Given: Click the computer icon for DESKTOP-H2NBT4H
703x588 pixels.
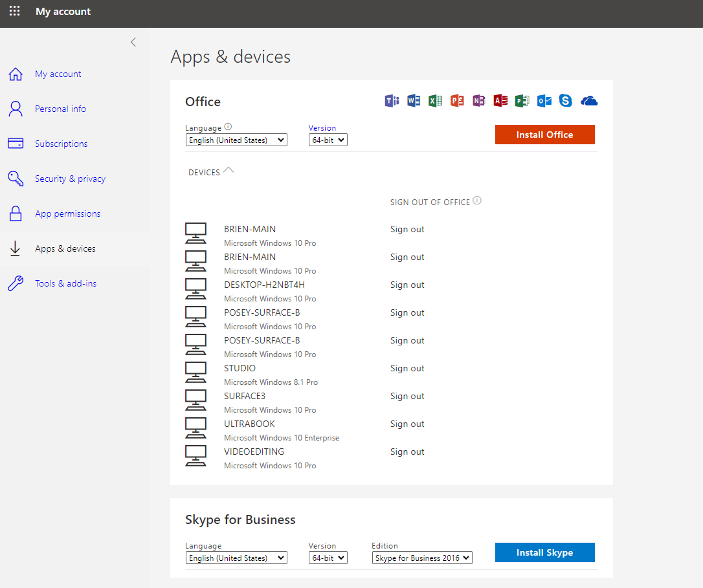Looking at the screenshot, I should pyautogui.click(x=196, y=289).
